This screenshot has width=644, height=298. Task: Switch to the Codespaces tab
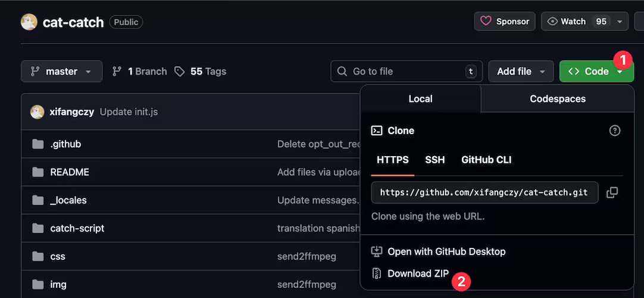coord(557,99)
